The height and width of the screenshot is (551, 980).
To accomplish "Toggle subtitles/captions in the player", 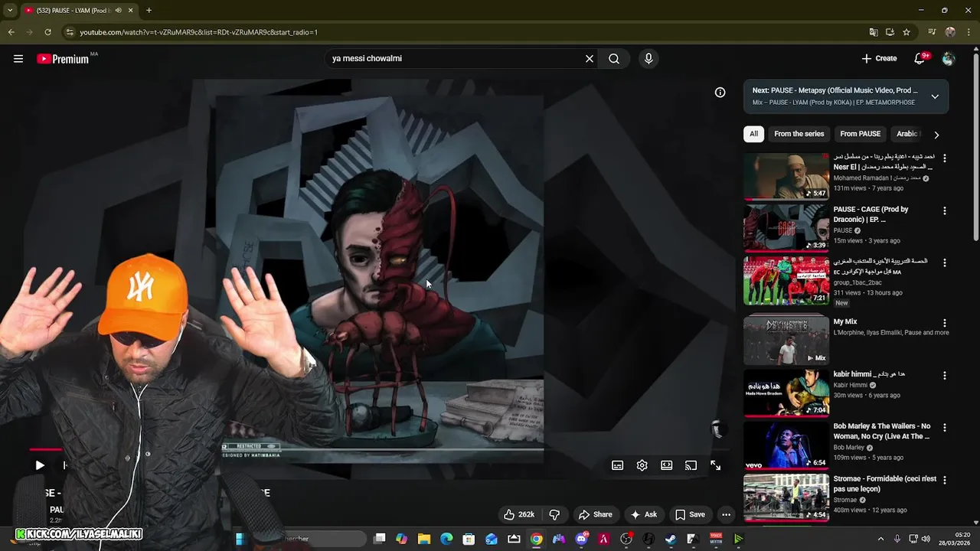I will pos(618,465).
